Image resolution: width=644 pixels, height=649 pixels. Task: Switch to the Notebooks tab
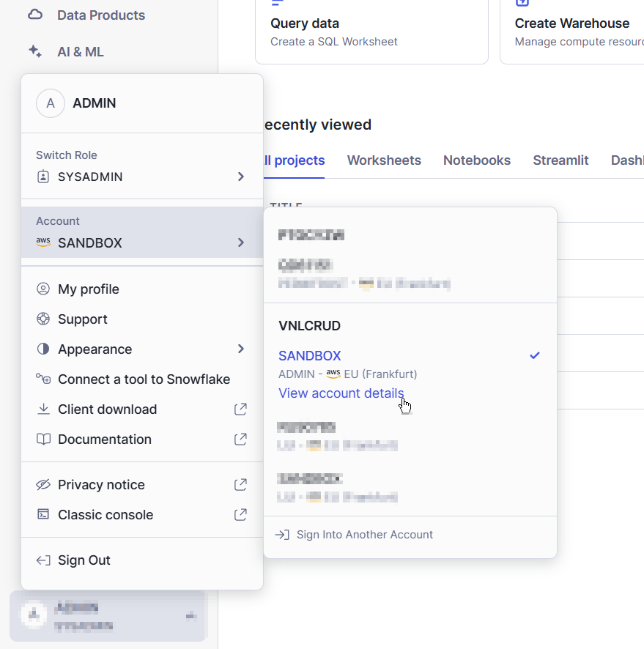pyautogui.click(x=477, y=160)
